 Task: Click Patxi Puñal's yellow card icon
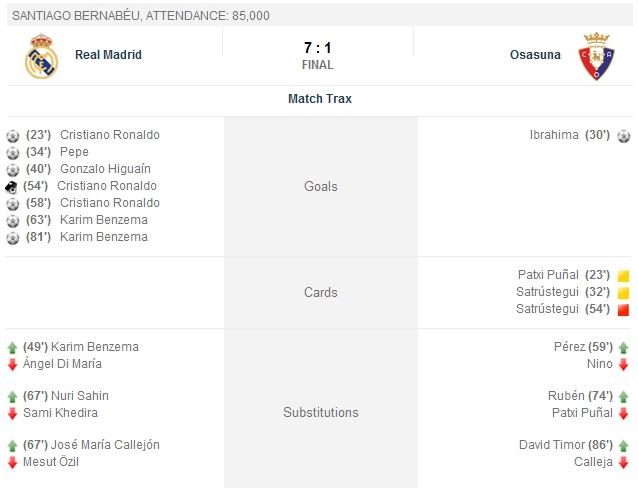click(623, 276)
